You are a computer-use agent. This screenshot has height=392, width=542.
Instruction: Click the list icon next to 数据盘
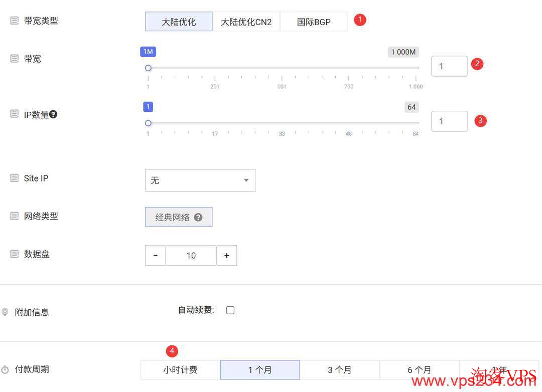coord(14,254)
